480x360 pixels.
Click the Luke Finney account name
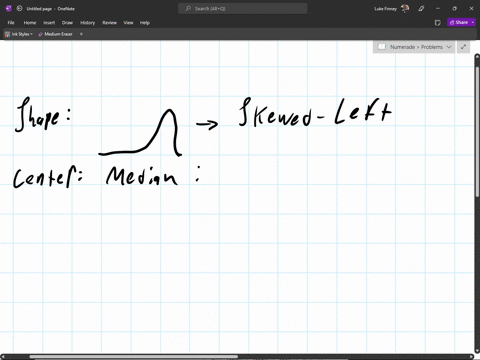pos(385,9)
